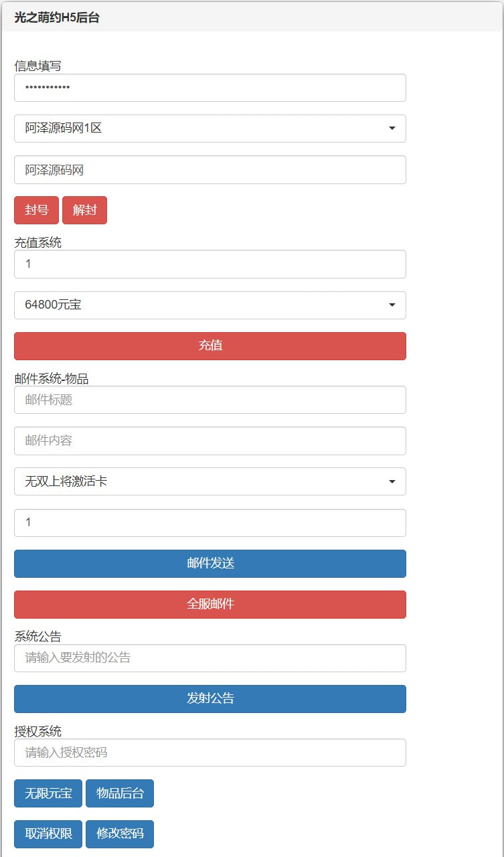Open the server selection dropdown showing 阿泽源码网1区
Image resolution: width=504 pixels, height=857 pixels.
(210, 129)
